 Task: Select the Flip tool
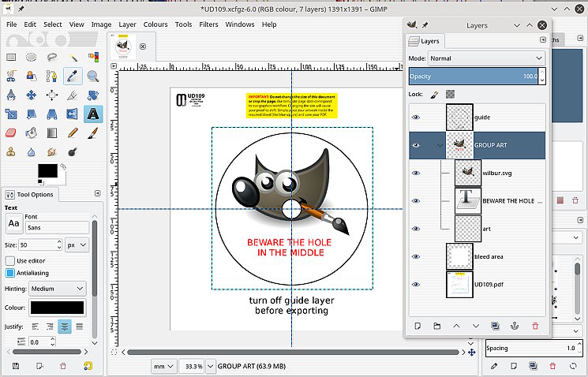pos(73,114)
